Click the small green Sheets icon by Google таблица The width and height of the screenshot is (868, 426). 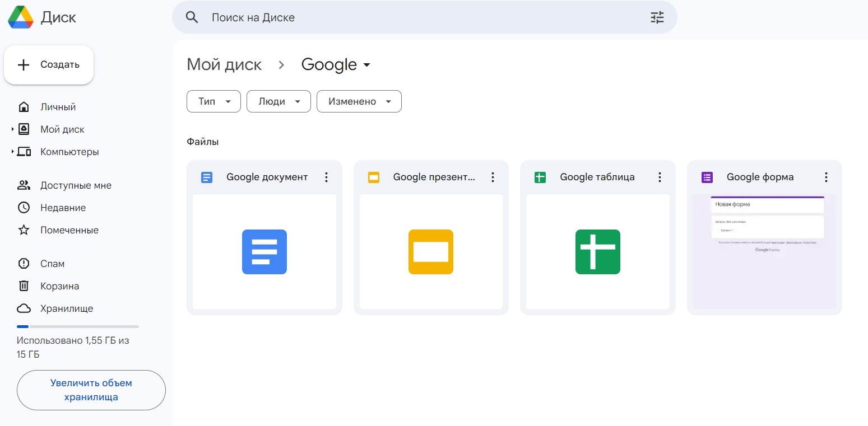click(540, 177)
